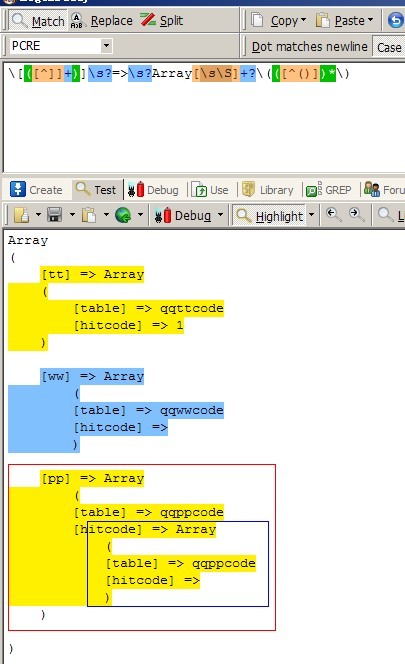Click the blue undo arrow icon
Screen dimensions: 405x664
pyautogui.click(x=396, y=20)
